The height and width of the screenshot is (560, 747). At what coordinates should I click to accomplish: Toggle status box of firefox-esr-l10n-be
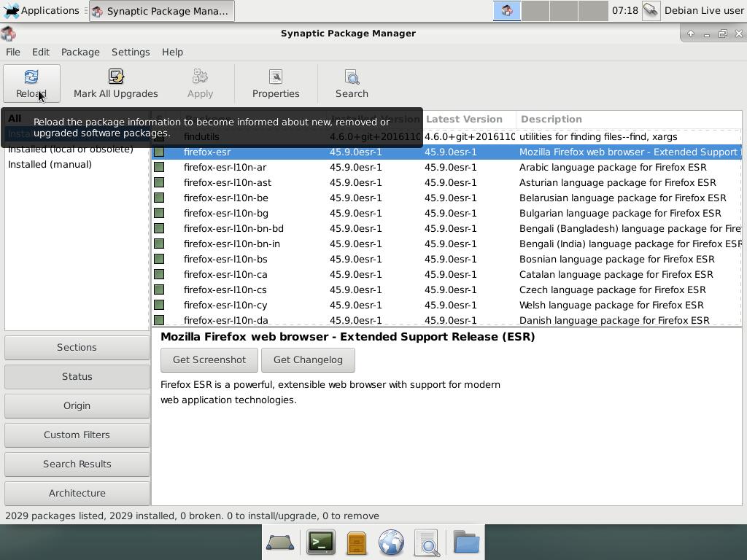(159, 198)
